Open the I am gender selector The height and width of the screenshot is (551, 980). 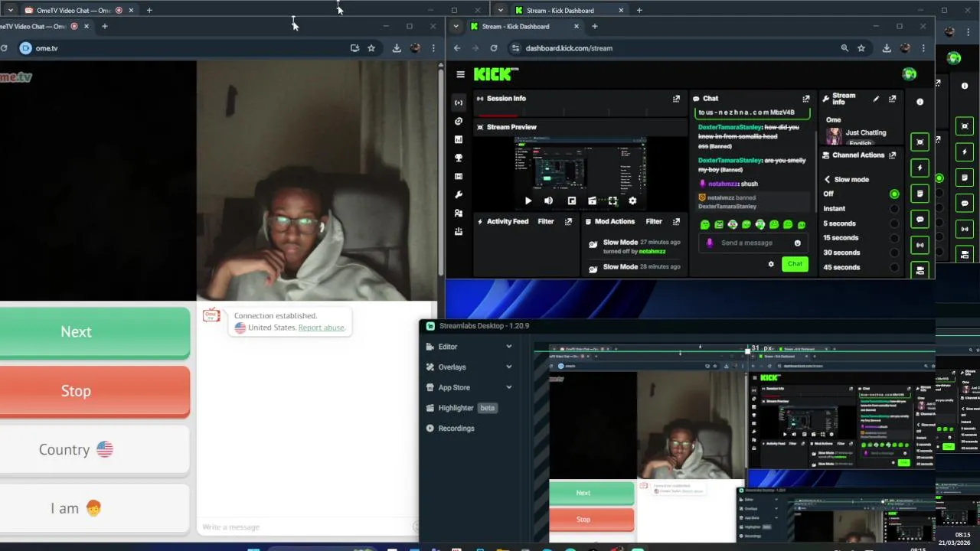coord(76,509)
